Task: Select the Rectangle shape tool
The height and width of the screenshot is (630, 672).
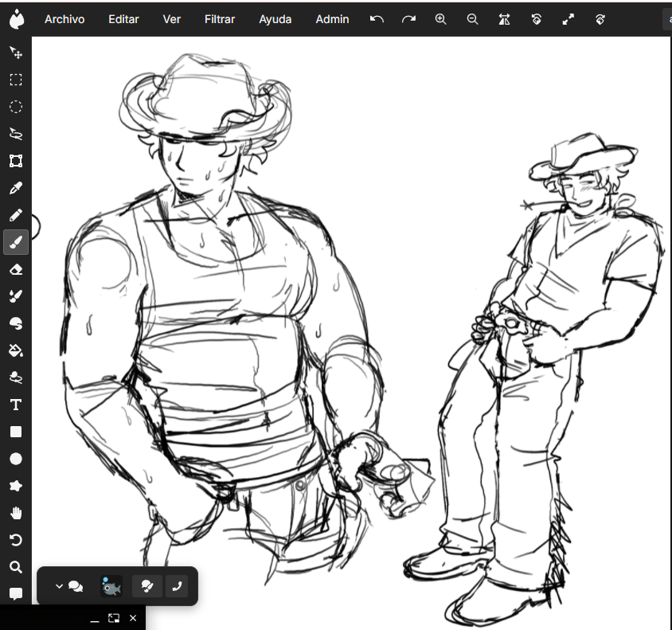Action: [16, 432]
